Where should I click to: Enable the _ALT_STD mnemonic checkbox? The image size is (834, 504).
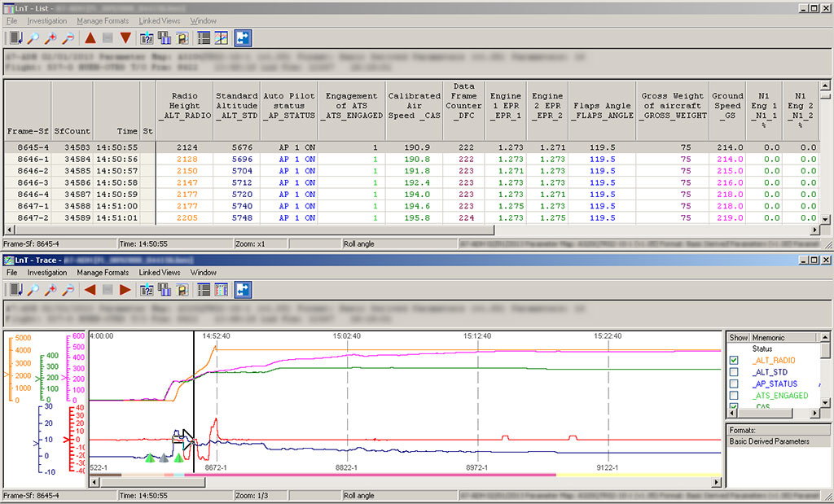click(733, 371)
